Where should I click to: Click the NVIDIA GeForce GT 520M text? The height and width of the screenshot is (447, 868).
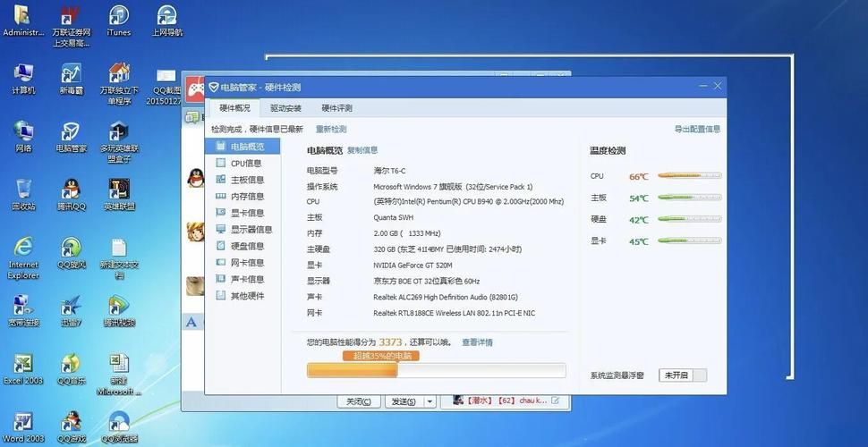point(413,266)
